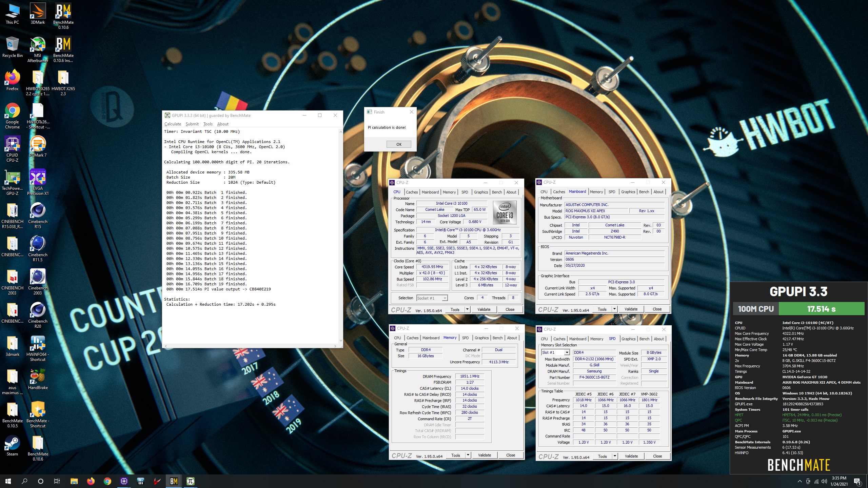The height and width of the screenshot is (488, 868).
Task: Open the Tools menu in GPUPI
Action: (x=208, y=124)
